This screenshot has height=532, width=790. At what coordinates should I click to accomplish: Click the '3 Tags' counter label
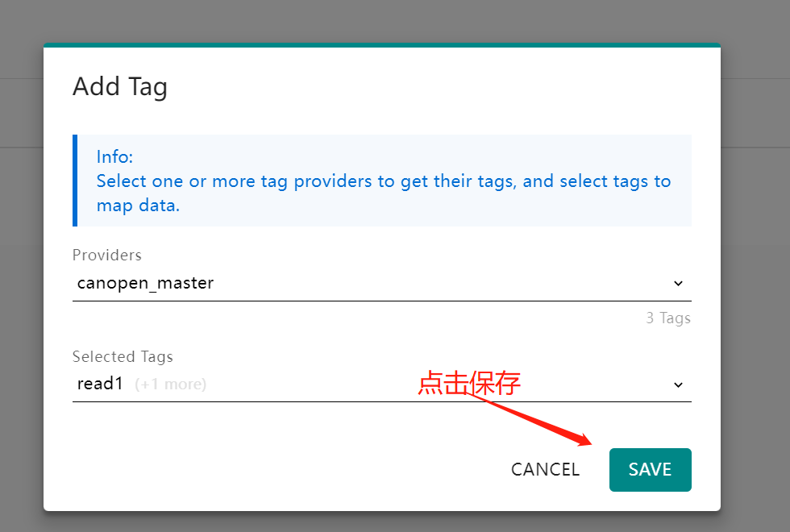coord(668,318)
